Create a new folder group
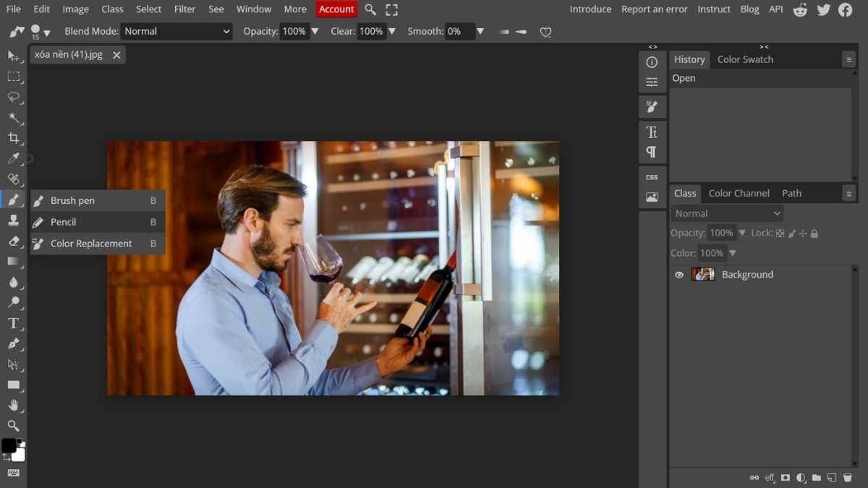 tap(817, 478)
